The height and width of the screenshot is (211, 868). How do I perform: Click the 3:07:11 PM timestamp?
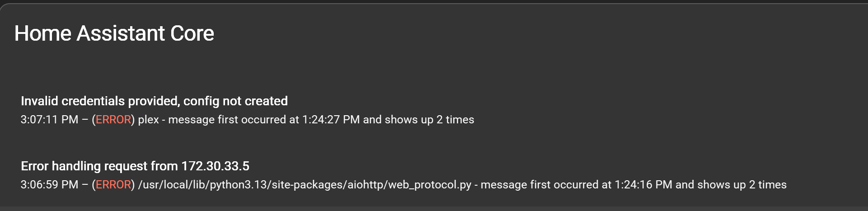pyautogui.click(x=49, y=120)
